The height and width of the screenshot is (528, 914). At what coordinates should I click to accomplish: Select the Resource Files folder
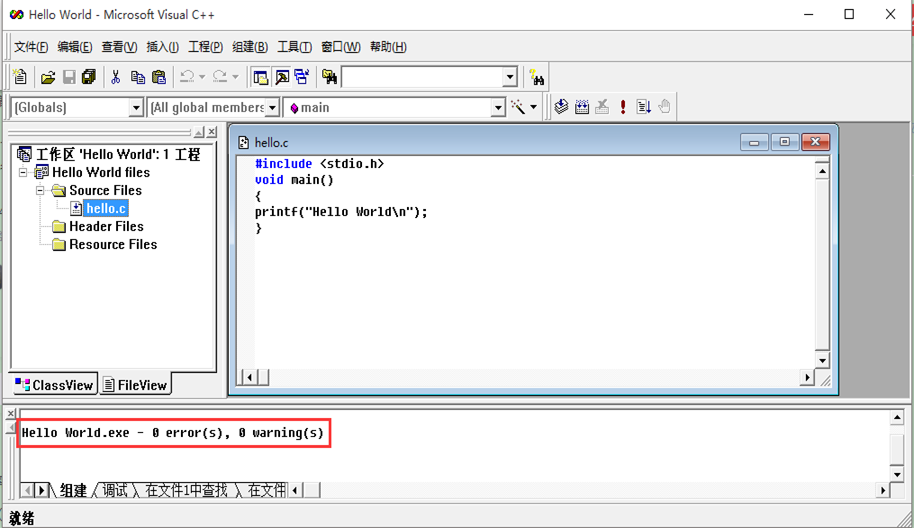[113, 245]
